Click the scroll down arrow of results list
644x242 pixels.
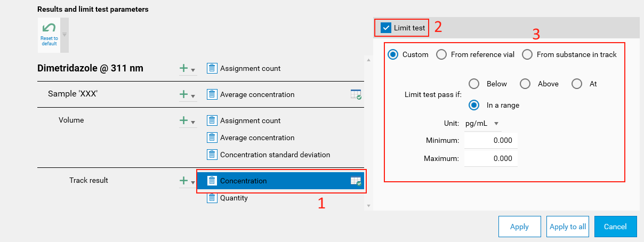(368, 205)
